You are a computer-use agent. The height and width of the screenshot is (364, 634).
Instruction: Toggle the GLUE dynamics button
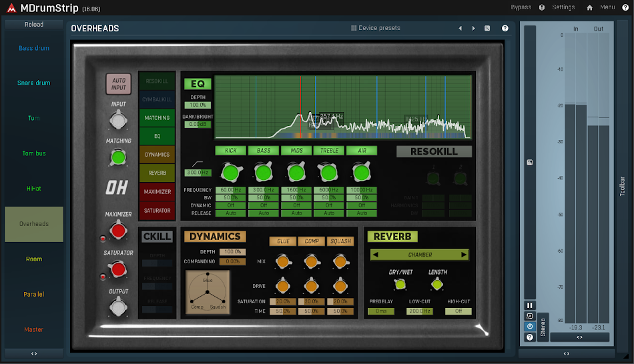click(283, 241)
